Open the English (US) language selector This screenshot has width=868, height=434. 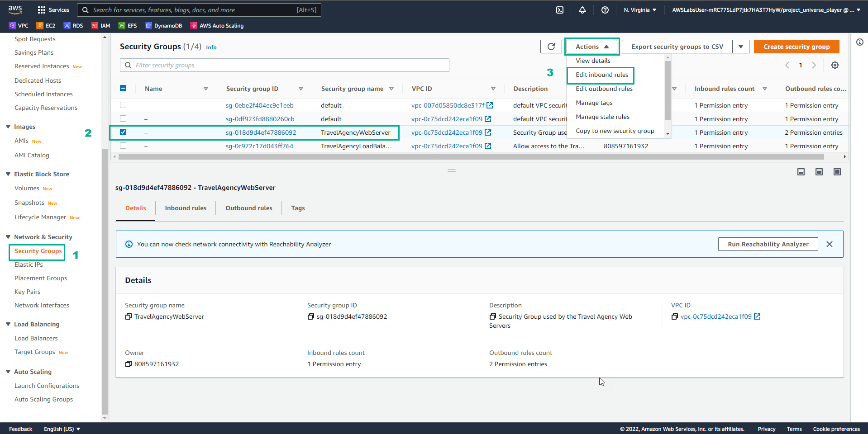(x=62, y=429)
